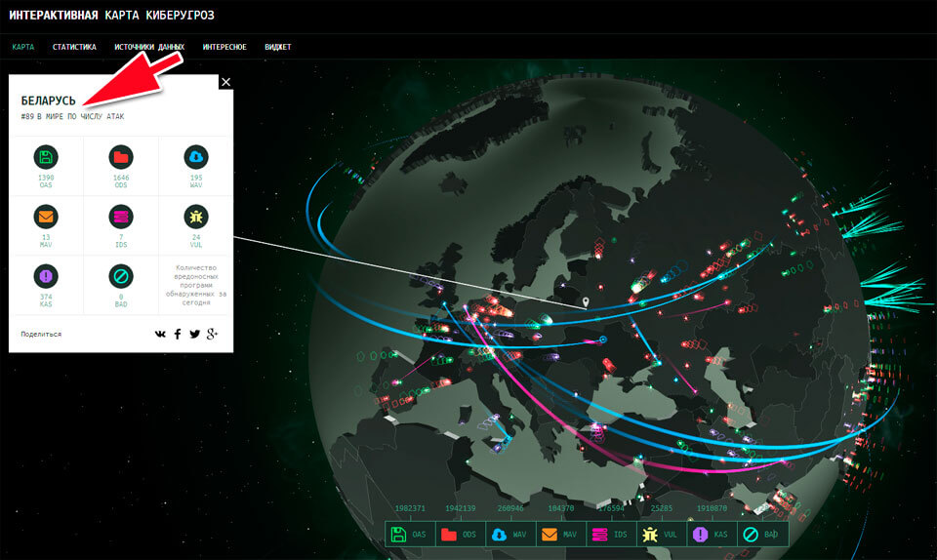Click the 374 KAS count value
This screenshot has height=560, width=937.
click(46, 297)
